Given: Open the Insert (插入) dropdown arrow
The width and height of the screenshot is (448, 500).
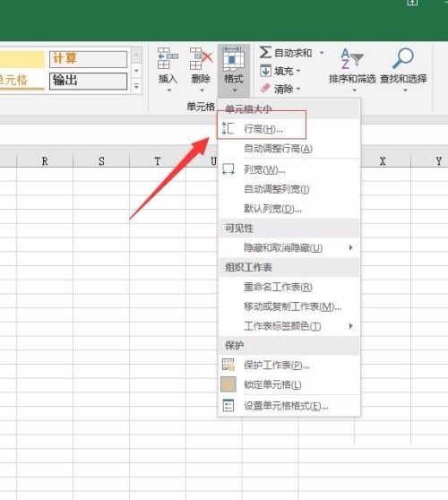Looking at the screenshot, I should pyautogui.click(x=168, y=91).
